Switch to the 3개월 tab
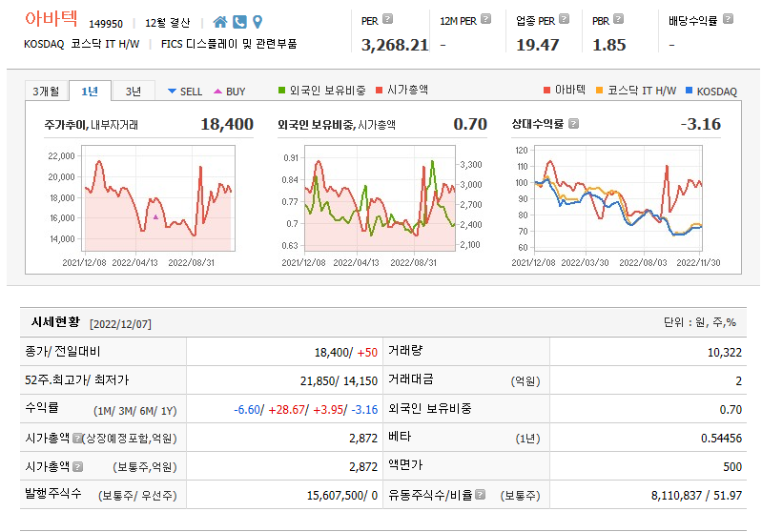The width and height of the screenshot is (762, 532). [x=46, y=91]
